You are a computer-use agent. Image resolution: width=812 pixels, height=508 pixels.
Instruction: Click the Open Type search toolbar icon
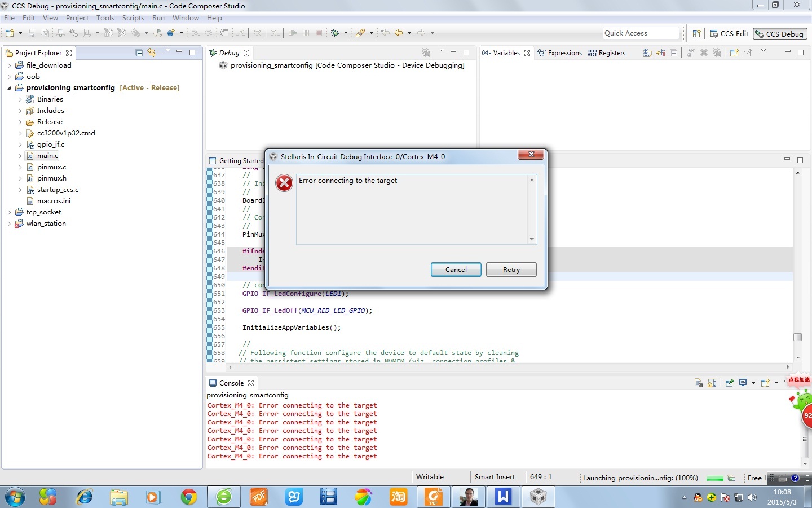pyautogui.click(x=360, y=33)
